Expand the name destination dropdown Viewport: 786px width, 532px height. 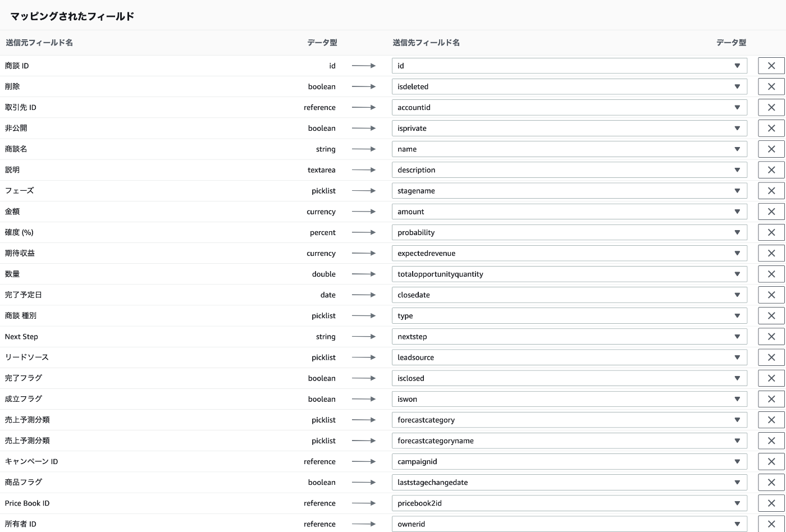[569, 149]
